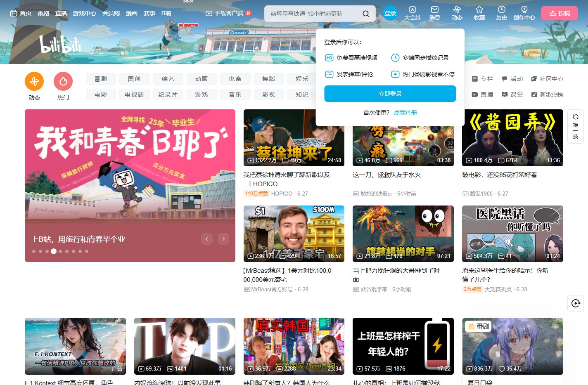Select the 番剧 category chip
This screenshot has height=385, width=588.
tap(101, 79)
